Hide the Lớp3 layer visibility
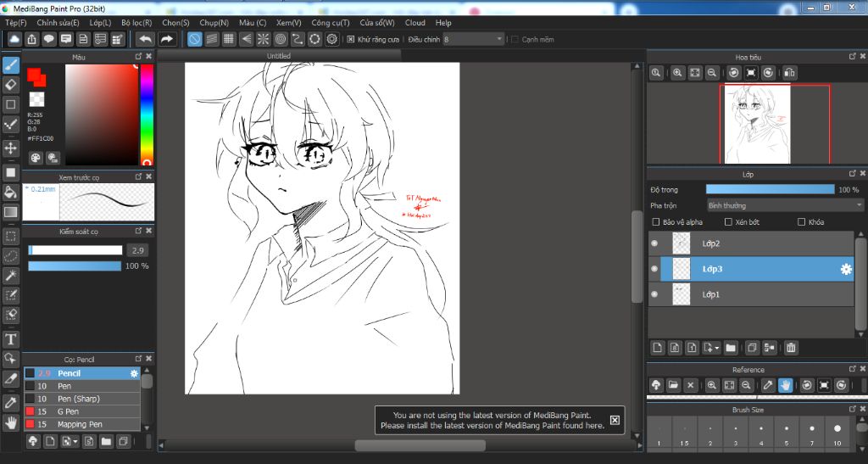 pos(654,269)
